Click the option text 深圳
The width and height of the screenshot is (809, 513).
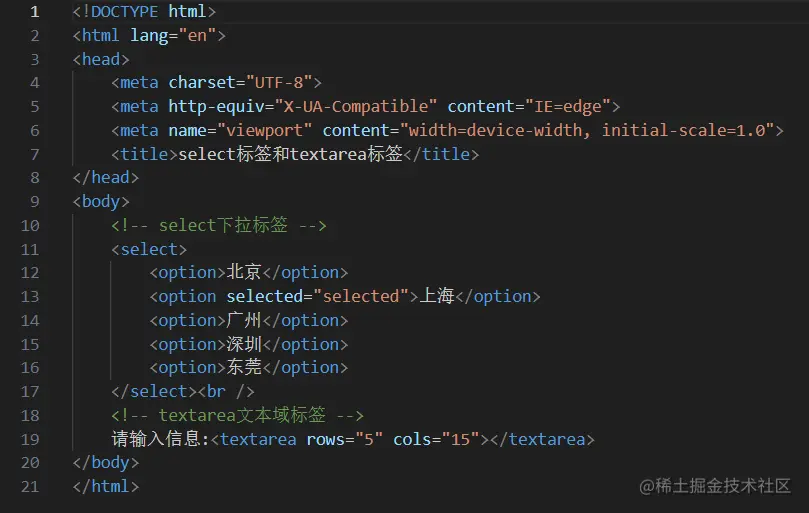click(243, 344)
